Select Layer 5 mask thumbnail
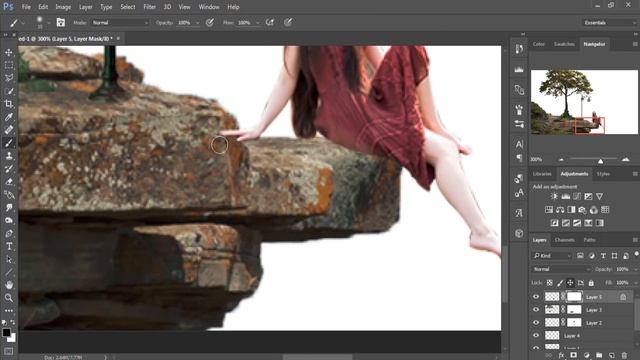This screenshot has height=360, width=640. pyautogui.click(x=574, y=297)
